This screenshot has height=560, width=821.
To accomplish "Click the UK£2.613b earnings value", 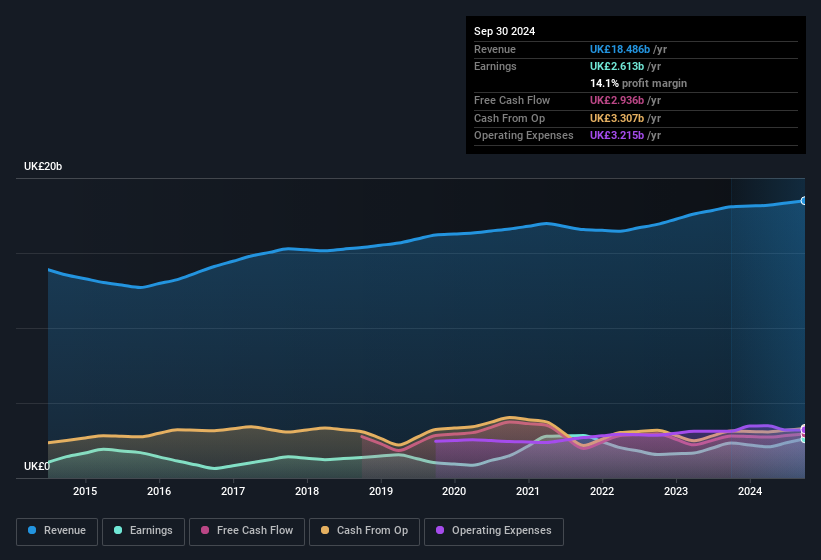I will coord(617,66).
